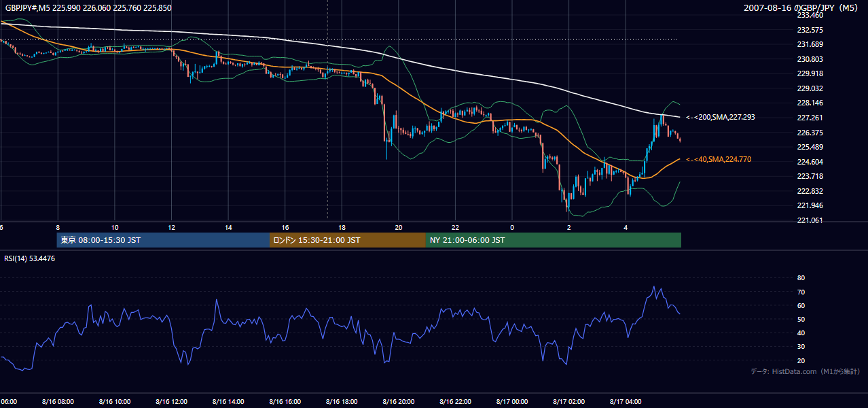Click price axis label 227.261
This screenshot has height=408, width=868.
(810, 118)
